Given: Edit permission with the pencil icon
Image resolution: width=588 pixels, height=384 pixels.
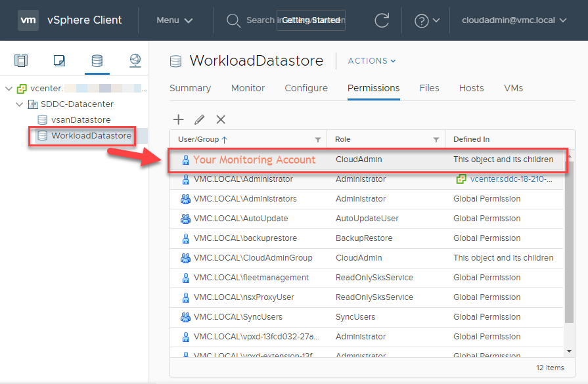Looking at the screenshot, I should tap(200, 119).
